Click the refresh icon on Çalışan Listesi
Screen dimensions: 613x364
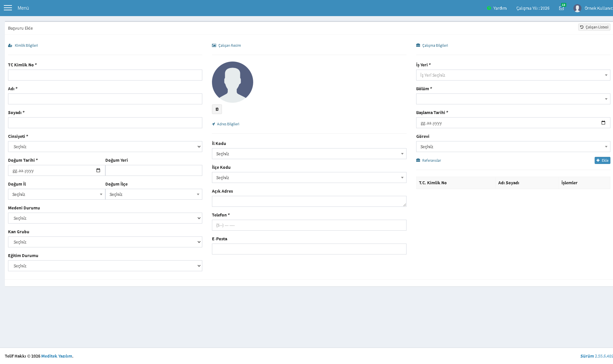(x=582, y=27)
